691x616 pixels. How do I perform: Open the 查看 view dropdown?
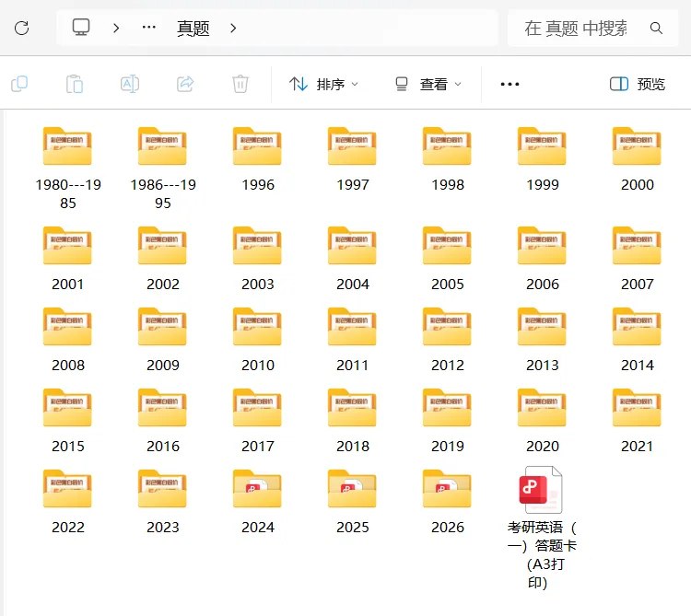pos(427,84)
